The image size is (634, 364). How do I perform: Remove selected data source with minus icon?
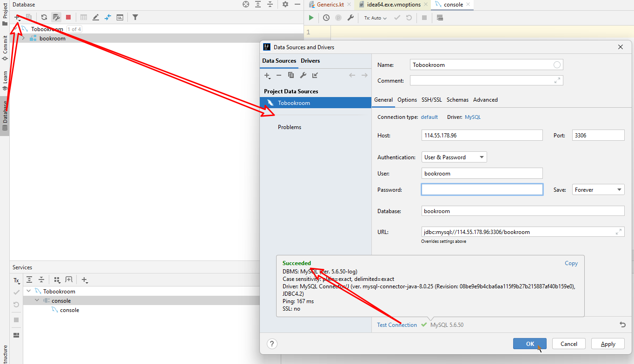click(278, 75)
